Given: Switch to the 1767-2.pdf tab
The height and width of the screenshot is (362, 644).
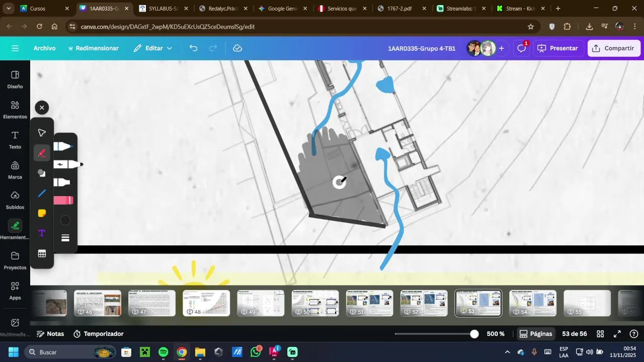Looking at the screenshot, I should [401, 9].
